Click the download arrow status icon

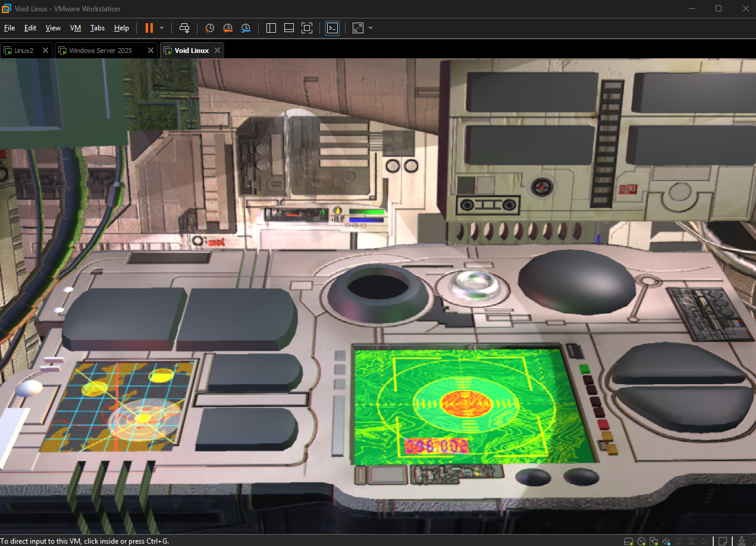tap(742, 541)
